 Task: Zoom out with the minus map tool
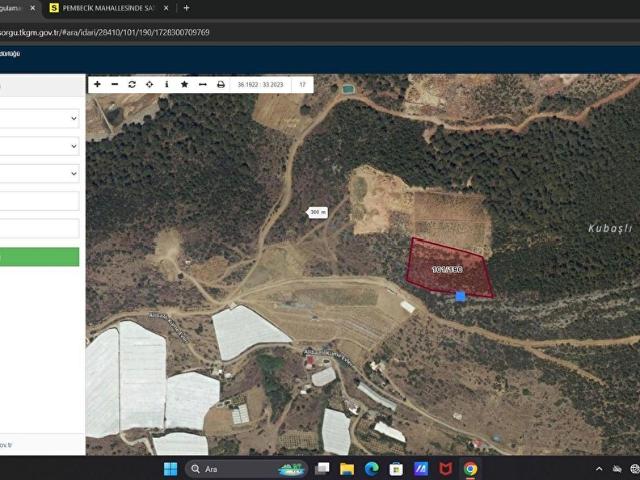[114, 85]
